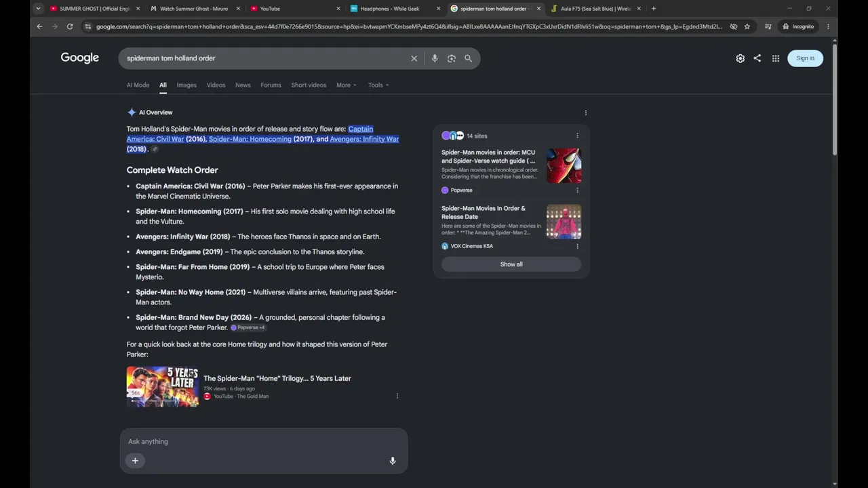This screenshot has height=488, width=868.
Task: Open the tab groups icon in the toolbar
Action: (768, 26)
